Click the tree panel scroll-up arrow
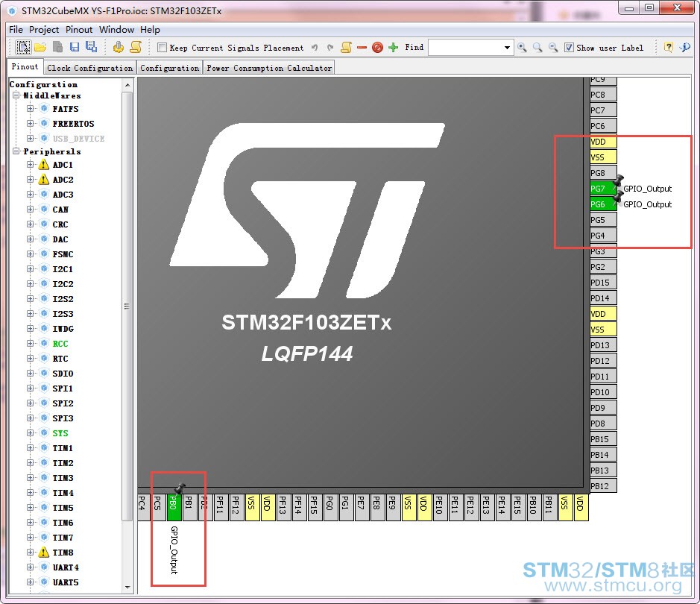Image resolution: width=700 pixels, height=604 pixels. pyautogui.click(x=127, y=85)
